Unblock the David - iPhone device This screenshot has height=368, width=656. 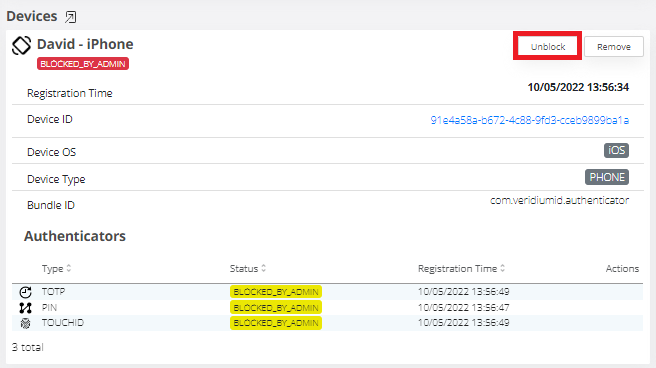(x=548, y=46)
